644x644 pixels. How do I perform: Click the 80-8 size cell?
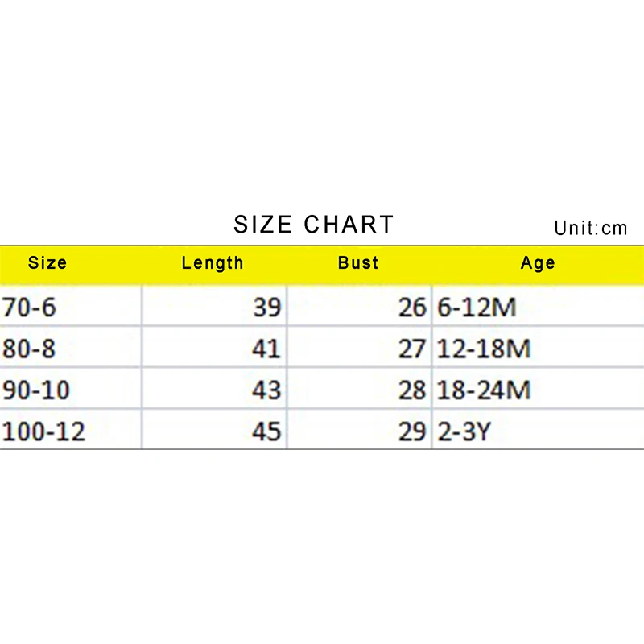pos(29,349)
